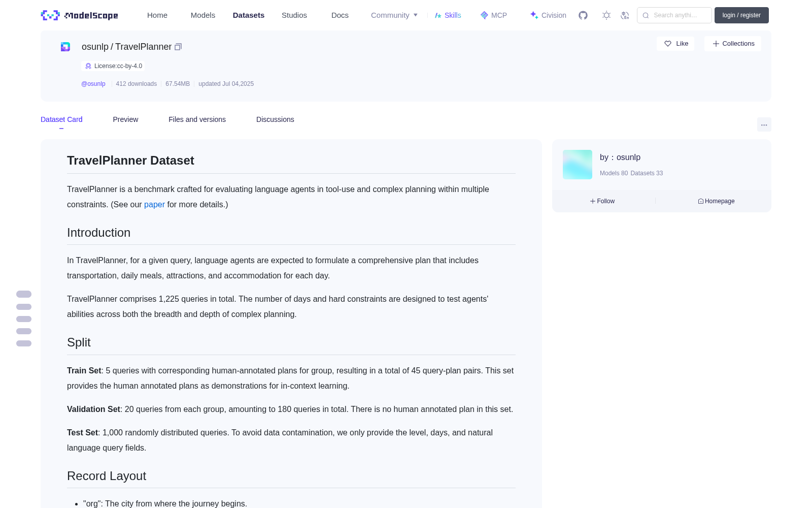This screenshot has height=508, width=812.
Task: Click the Homepage house icon
Action: 701,201
